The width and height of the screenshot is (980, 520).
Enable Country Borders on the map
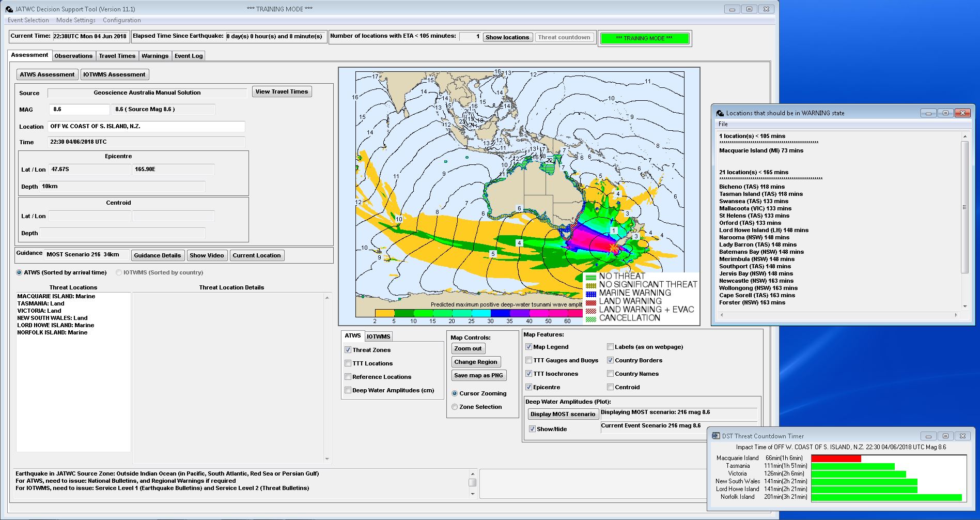tap(610, 360)
